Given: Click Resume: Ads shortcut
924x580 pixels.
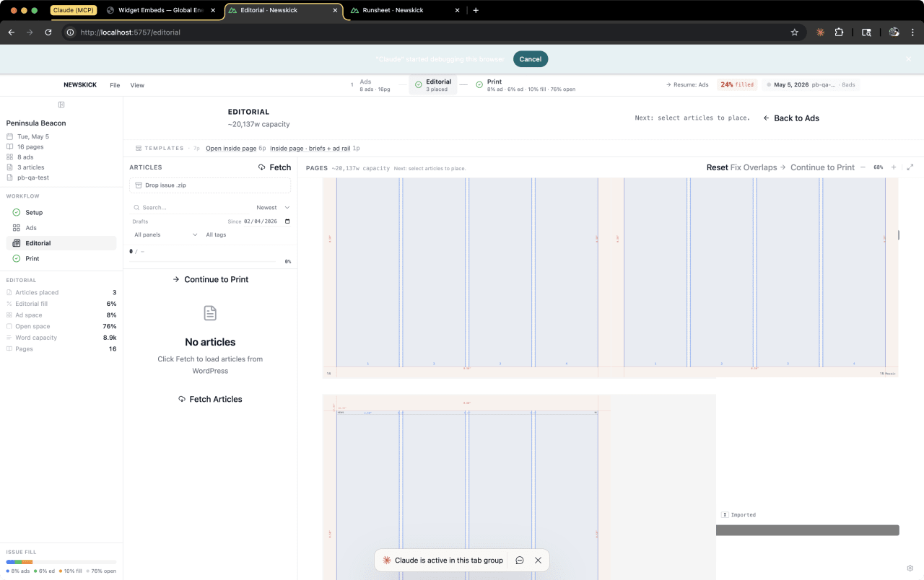Looking at the screenshot, I should pos(687,85).
